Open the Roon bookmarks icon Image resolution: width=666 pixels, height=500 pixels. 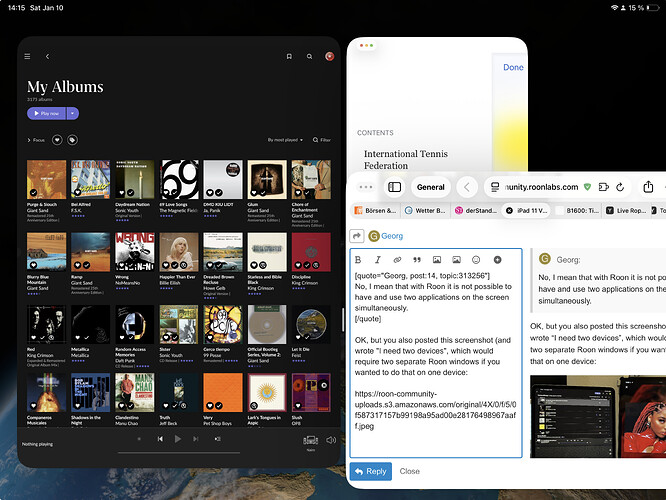pyautogui.click(x=289, y=57)
